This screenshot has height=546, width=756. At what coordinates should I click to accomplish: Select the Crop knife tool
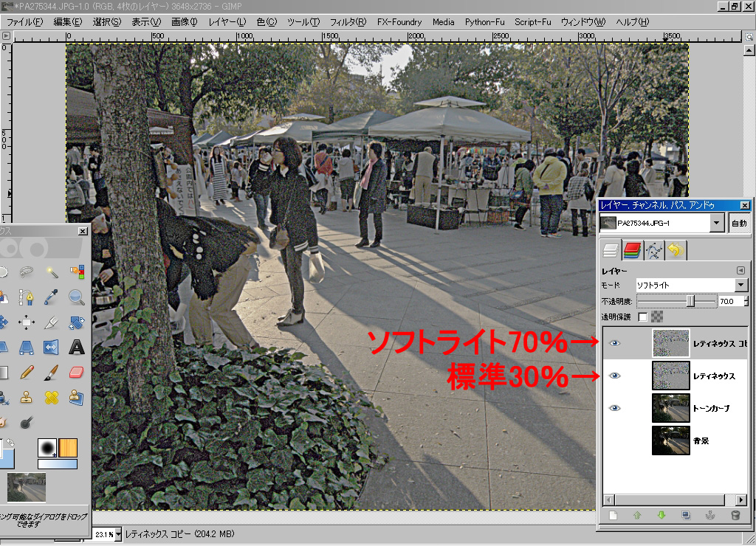click(x=52, y=322)
